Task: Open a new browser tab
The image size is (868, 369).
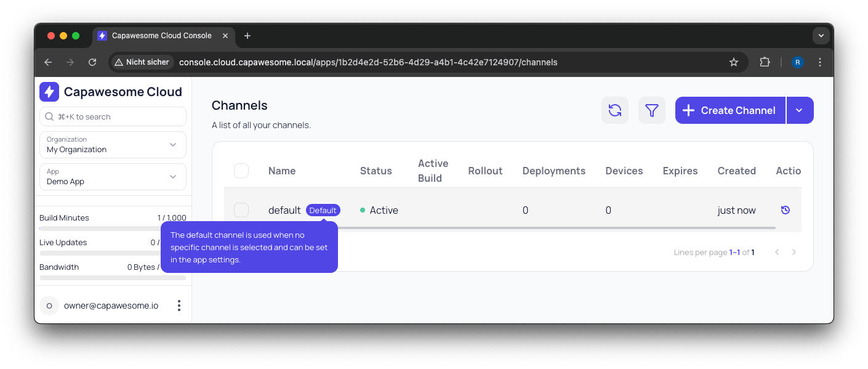Action: click(x=247, y=36)
